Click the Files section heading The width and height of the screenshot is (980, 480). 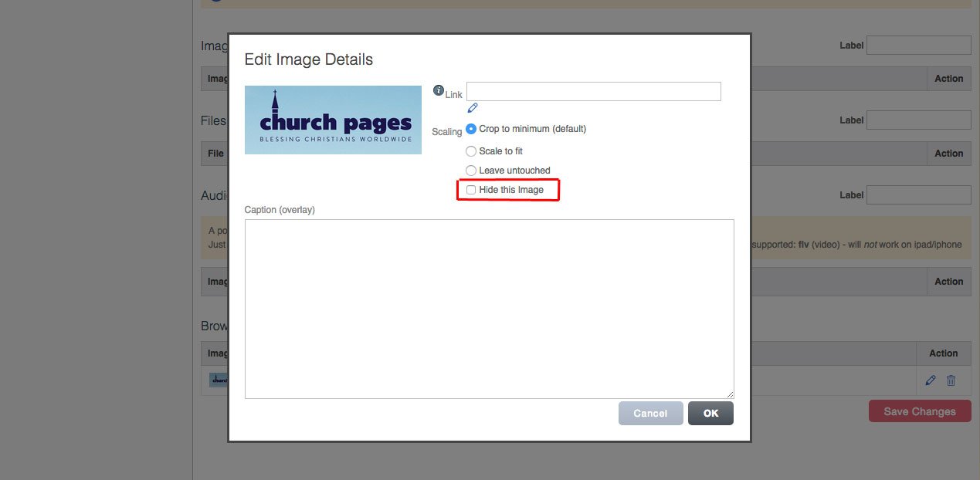pyautogui.click(x=213, y=120)
